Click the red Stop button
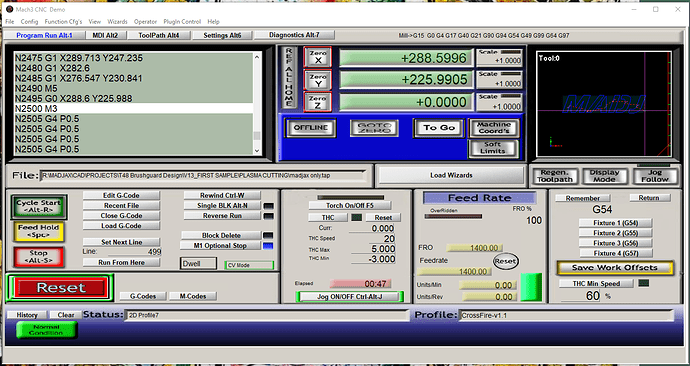The image size is (690, 366). [x=38, y=257]
